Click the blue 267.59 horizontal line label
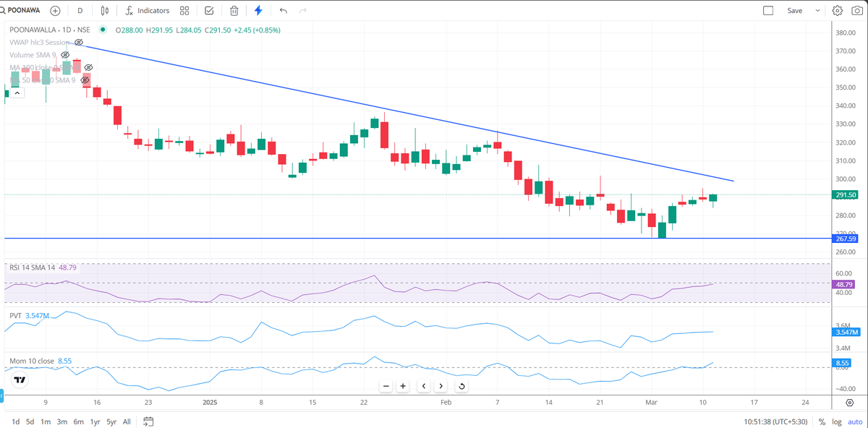Screen dimensions: 868x428 click(x=846, y=239)
